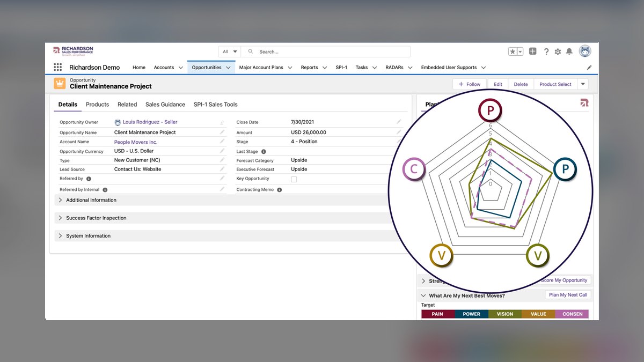
Task: Click the favorites star icon
Action: pos(513,51)
